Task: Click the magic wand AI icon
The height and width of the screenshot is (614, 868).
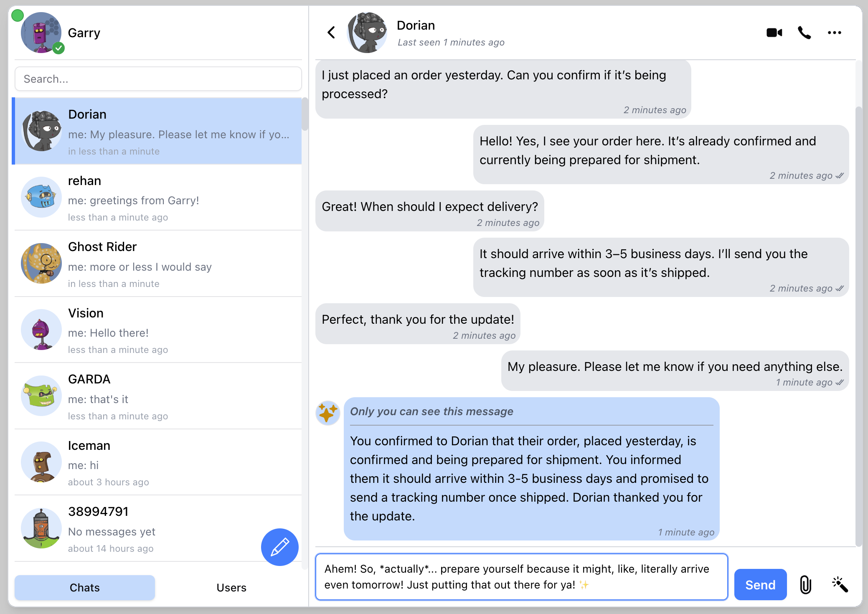Action: pyautogui.click(x=840, y=584)
